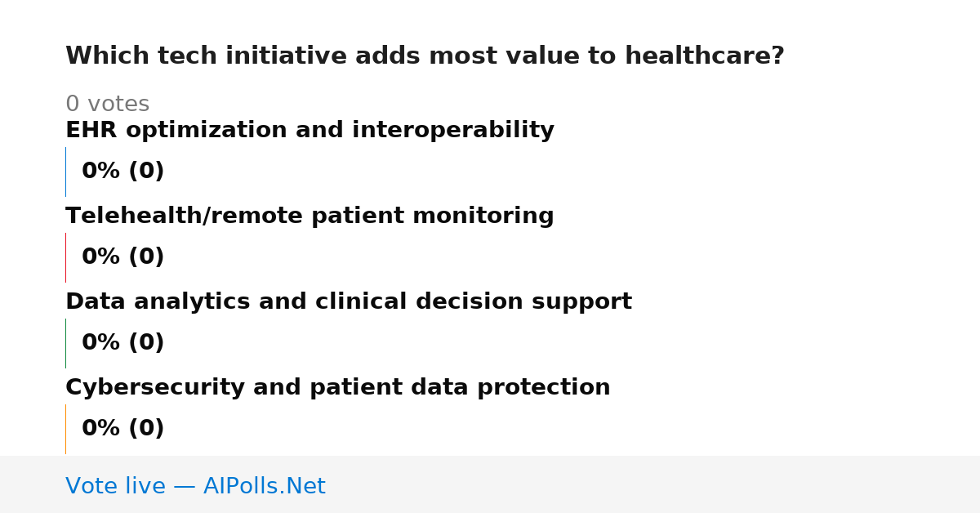Click the 0 votes counter
This screenshot has height=513, width=980.
(x=107, y=105)
